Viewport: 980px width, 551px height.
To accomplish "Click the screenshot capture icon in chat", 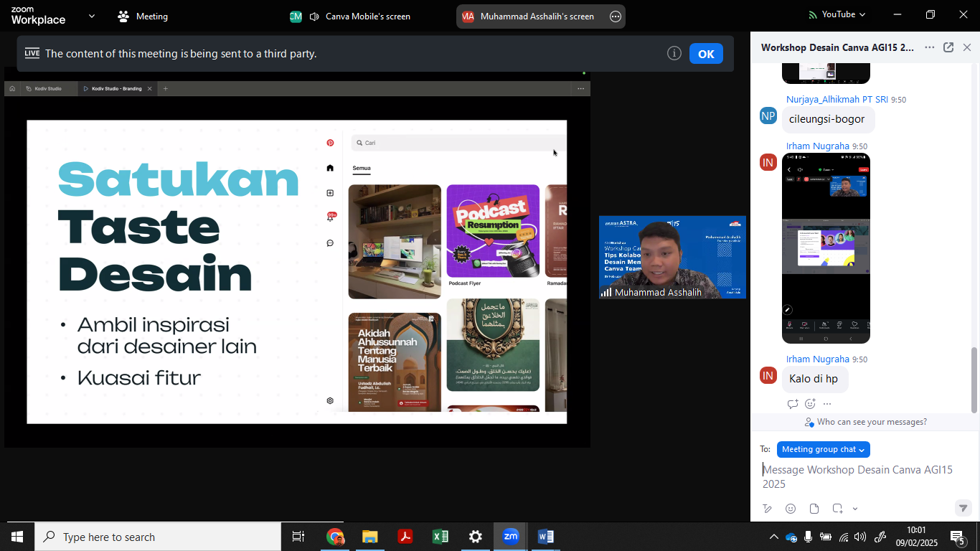I will (837, 509).
